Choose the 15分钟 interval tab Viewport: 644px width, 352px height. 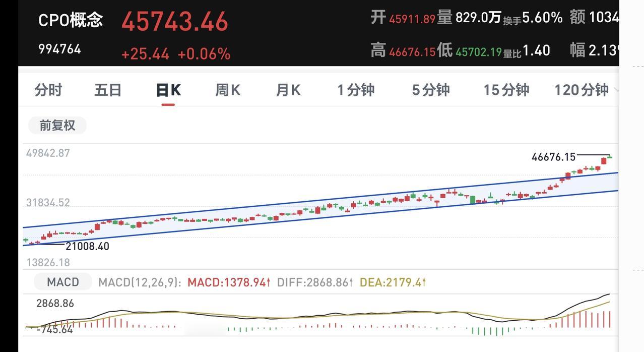click(x=506, y=90)
